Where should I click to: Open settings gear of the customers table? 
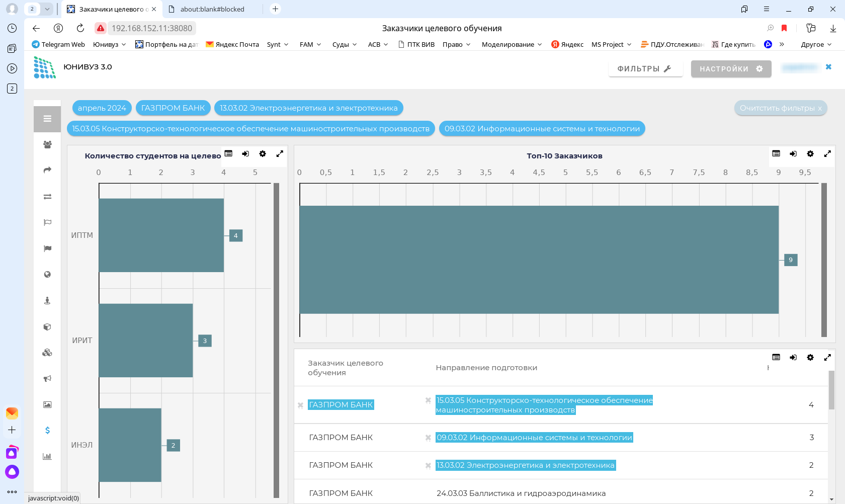click(x=810, y=358)
